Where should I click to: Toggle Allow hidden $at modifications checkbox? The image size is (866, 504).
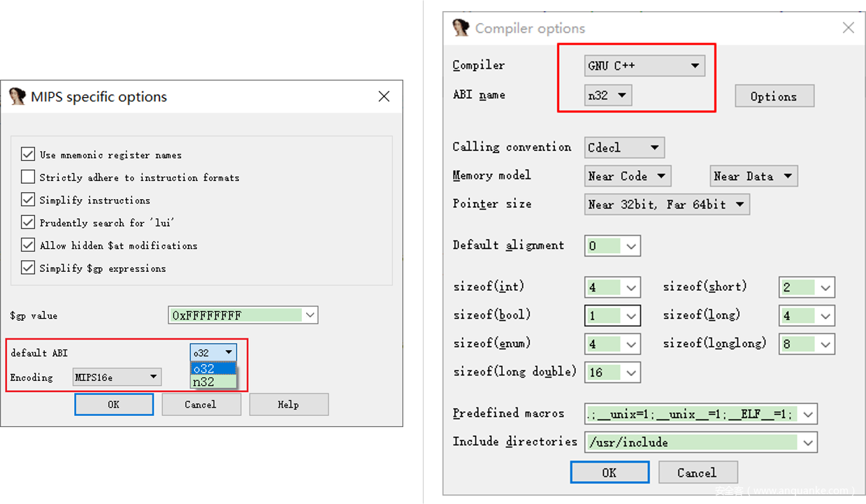(28, 245)
